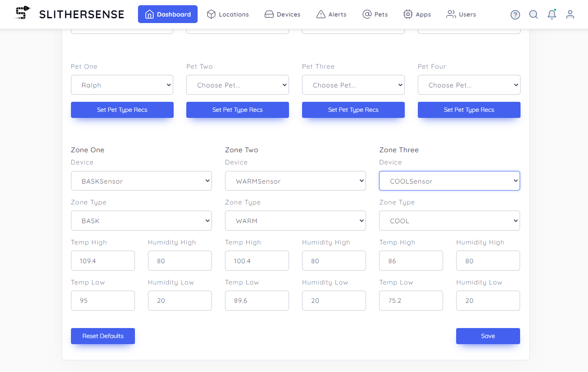This screenshot has width=588, height=372.
Task: Click the Reset Defaults button
Action: click(103, 336)
